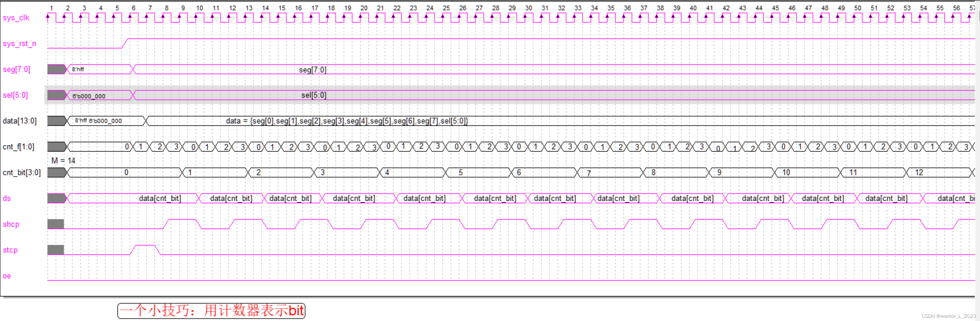The width and height of the screenshot is (980, 321).
Task: Click clock cycle number 50 marker
Action: coord(857,8)
